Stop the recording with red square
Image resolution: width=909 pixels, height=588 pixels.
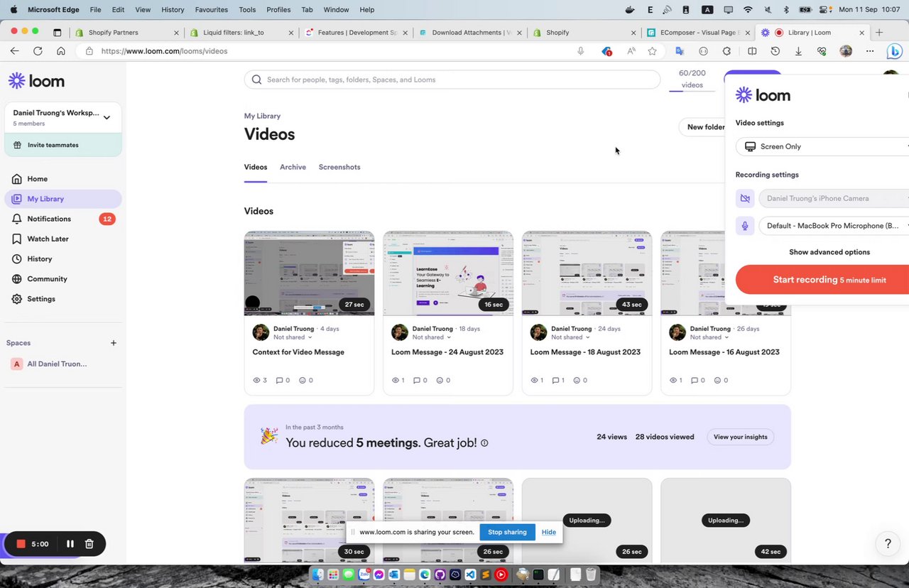click(x=21, y=544)
